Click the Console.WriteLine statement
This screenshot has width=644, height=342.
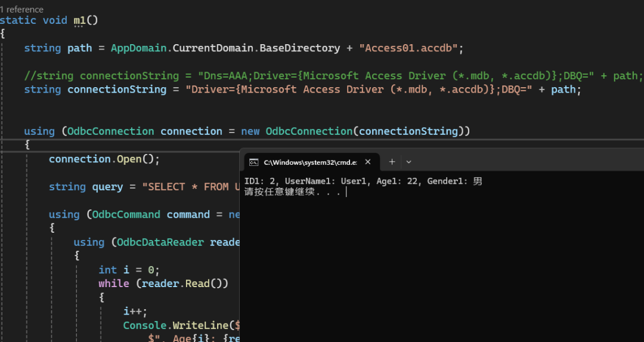(179, 325)
